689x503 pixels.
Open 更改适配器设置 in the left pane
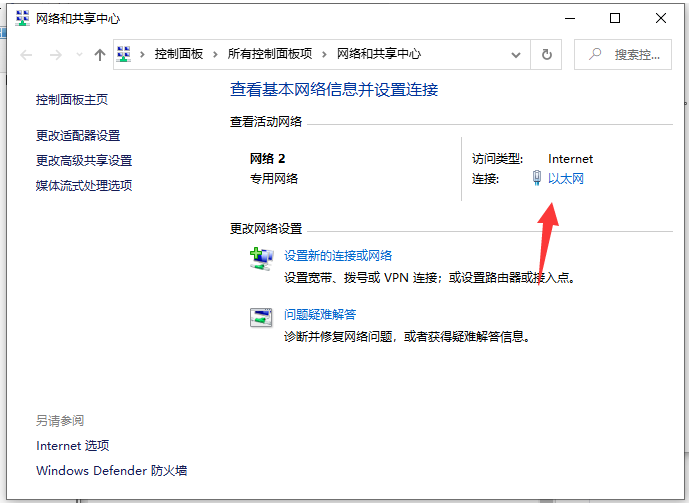click(78, 136)
